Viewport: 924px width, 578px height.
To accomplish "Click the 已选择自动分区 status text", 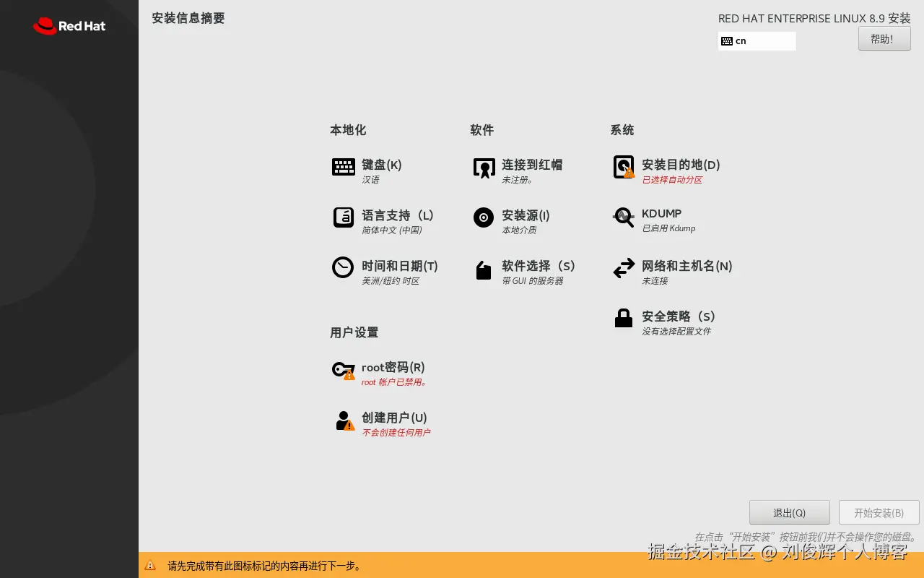I will coord(672,180).
